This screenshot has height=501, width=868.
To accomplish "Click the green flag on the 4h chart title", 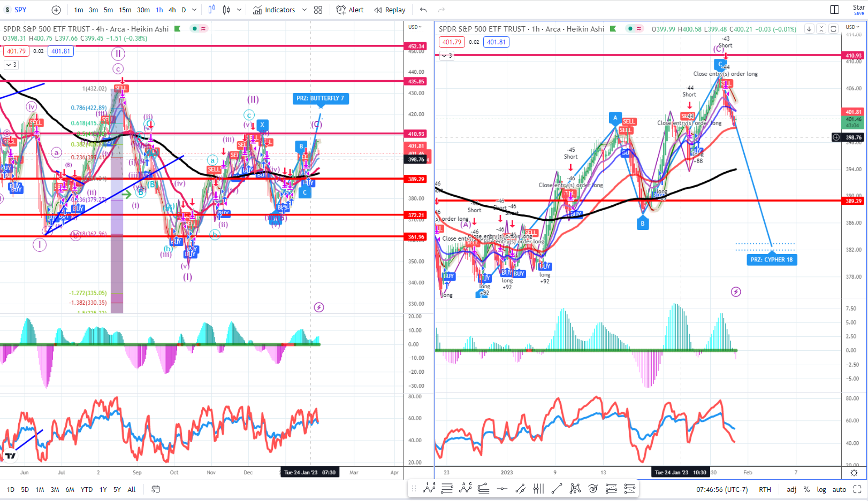I will 178,29.
